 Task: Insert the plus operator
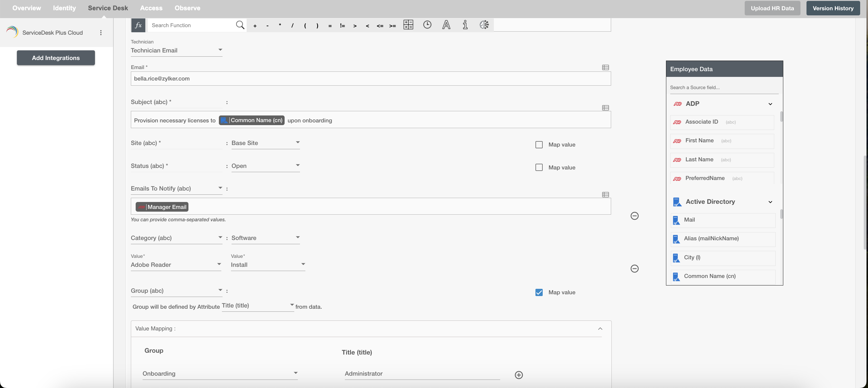255,26
